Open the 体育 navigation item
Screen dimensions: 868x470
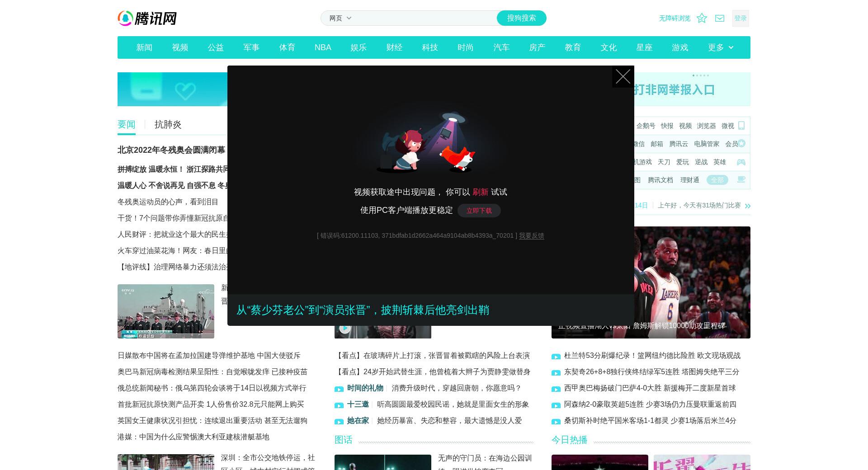pos(287,47)
